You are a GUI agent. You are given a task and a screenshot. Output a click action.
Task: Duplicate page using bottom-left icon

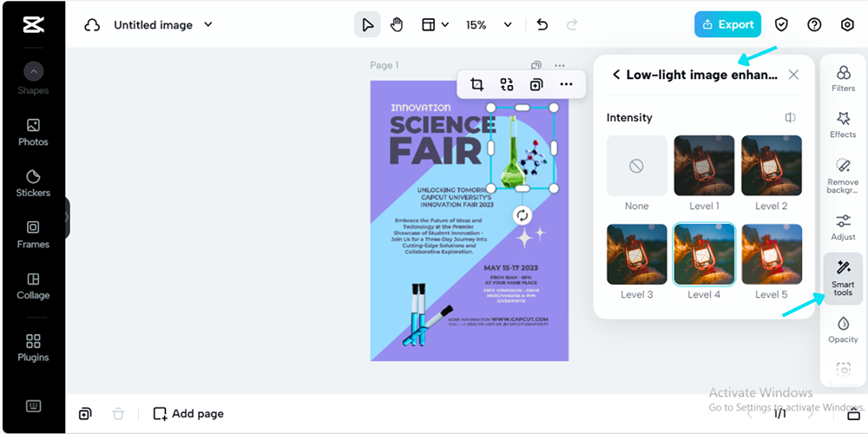click(85, 413)
